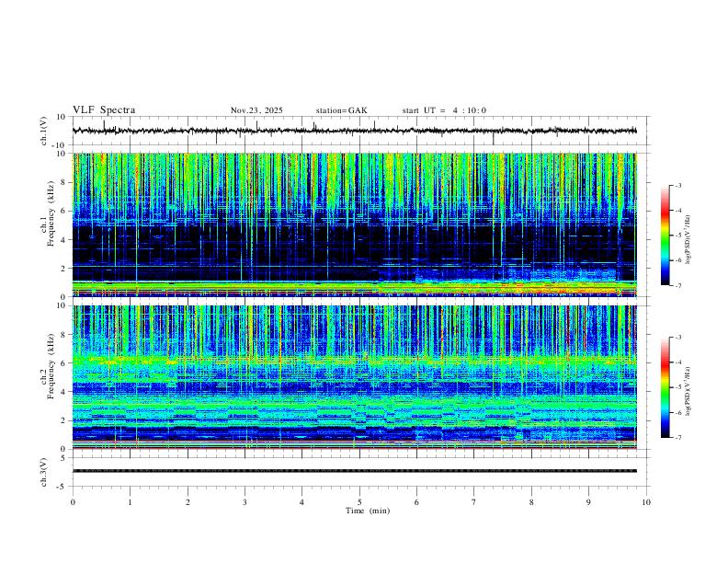The height and width of the screenshot is (563, 728).
Task: Click the "Time (min)" axis label
Action: coord(368,511)
